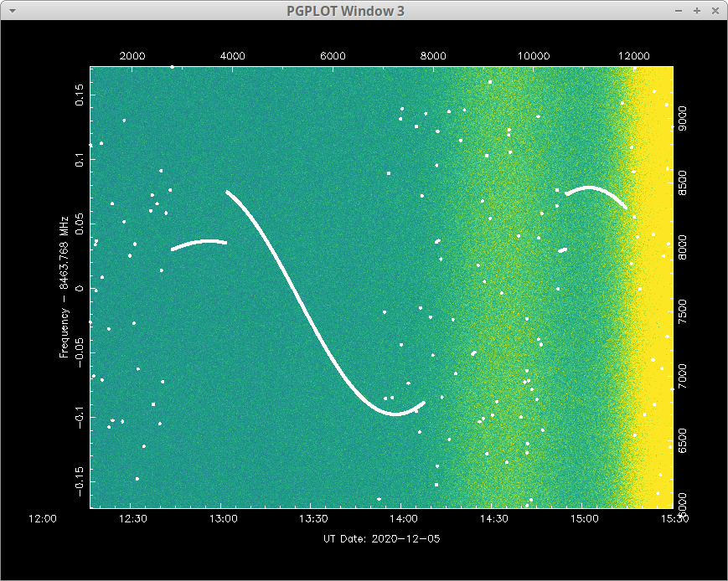Click the top axis label 4000
The width and height of the screenshot is (728, 581).
pyautogui.click(x=233, y=56)
